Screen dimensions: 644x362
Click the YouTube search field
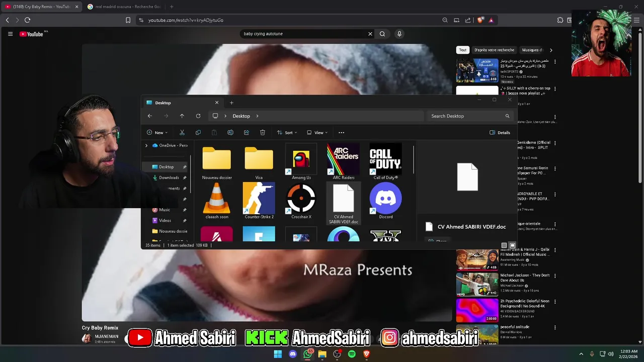point(304,34)
